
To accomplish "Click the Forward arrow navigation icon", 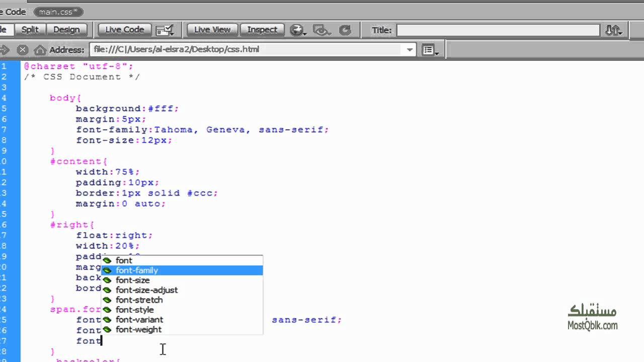I will click(5, 50).
